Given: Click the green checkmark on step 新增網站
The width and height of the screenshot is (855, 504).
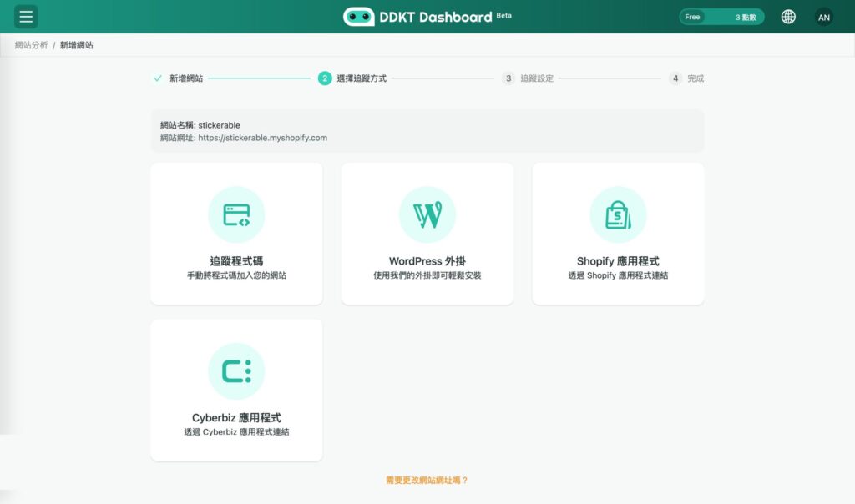Looking at the screenshot, I should tap(157, 78).
